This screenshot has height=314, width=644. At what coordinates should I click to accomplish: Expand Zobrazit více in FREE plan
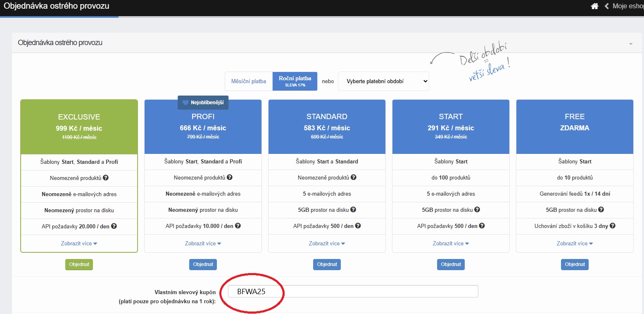coord(575,244)
